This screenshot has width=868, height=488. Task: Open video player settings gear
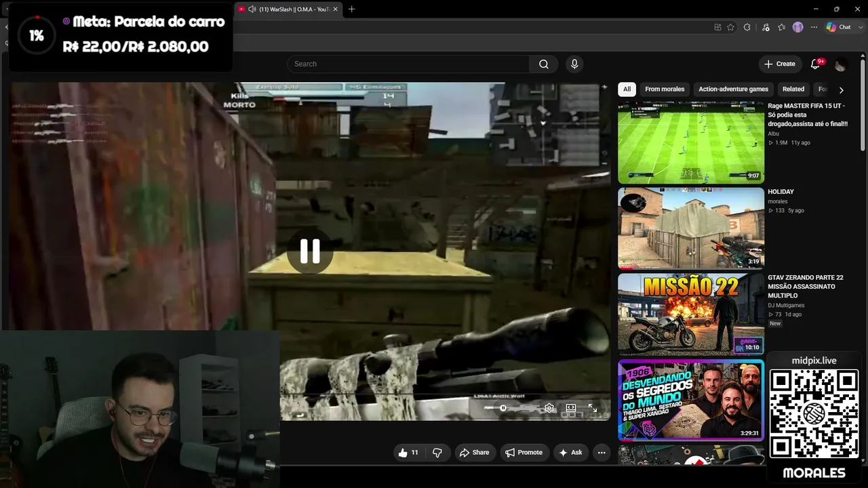coord(549,408)
